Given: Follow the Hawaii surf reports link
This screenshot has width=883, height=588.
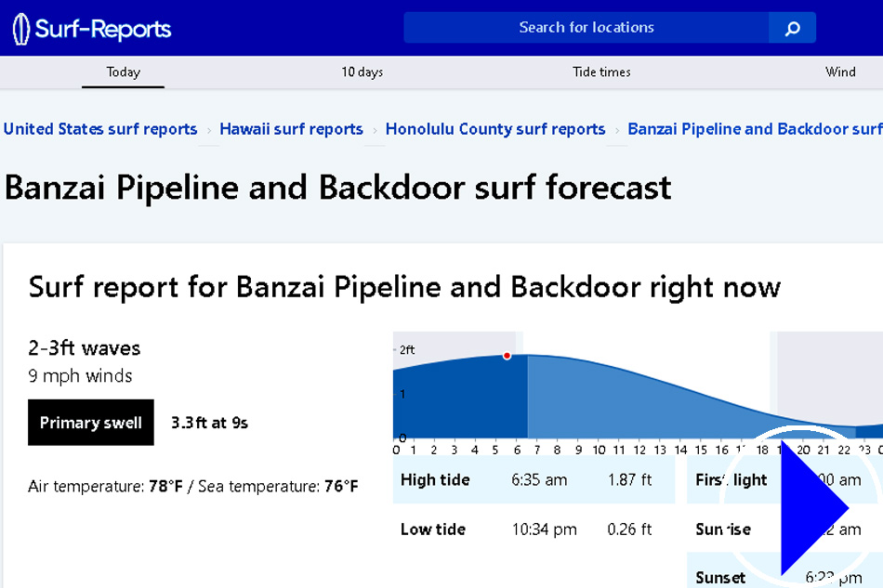Looking at the screenshot, I should click(x=291, y=129).
